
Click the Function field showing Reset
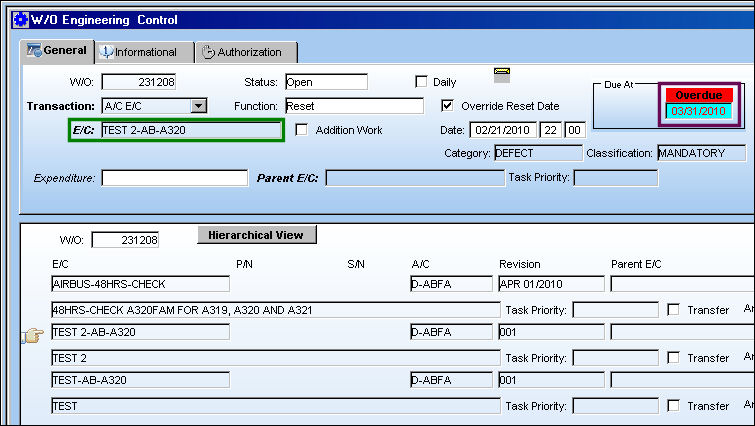point(354,106)
